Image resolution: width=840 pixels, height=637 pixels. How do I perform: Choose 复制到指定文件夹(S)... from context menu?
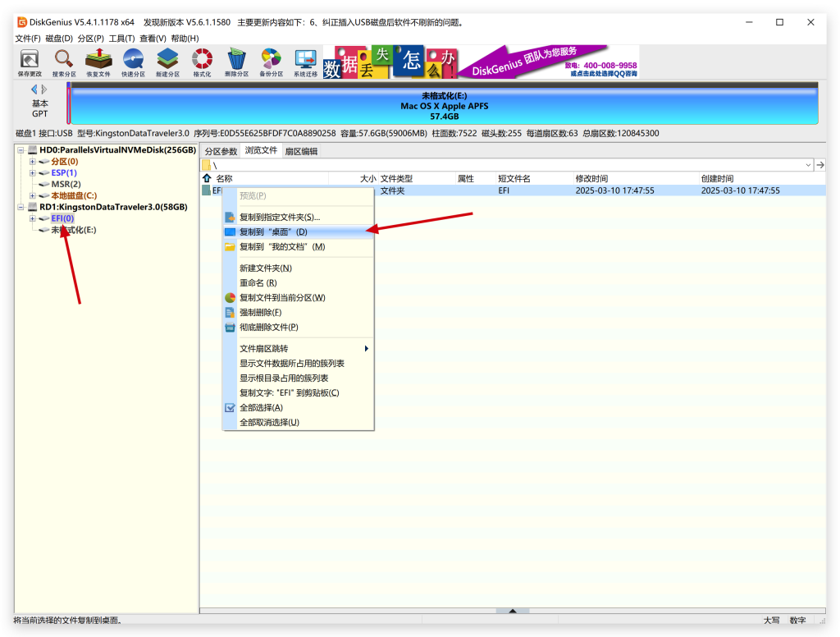click(299, 218)
